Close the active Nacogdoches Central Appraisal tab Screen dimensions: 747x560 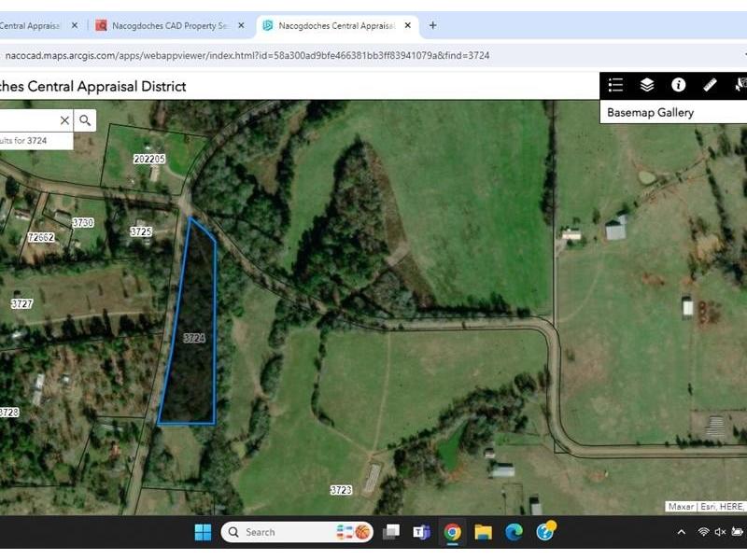coord(408,25)
